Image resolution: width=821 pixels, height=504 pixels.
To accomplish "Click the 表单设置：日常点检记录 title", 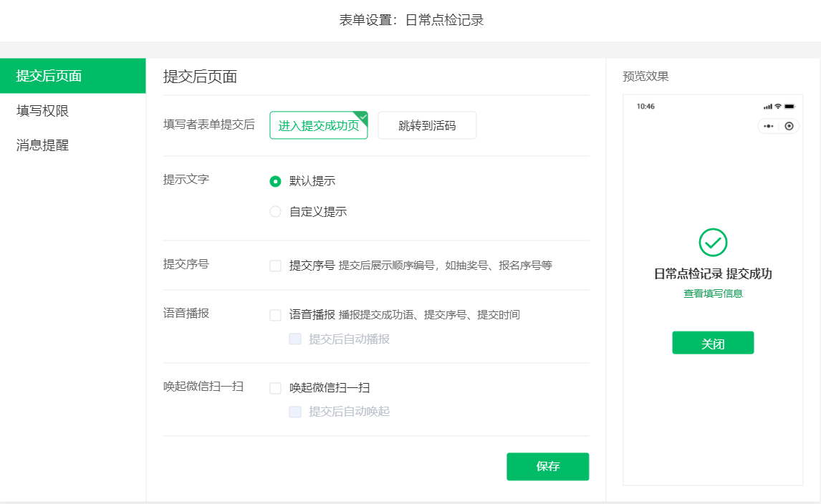I will pos(411,21).
